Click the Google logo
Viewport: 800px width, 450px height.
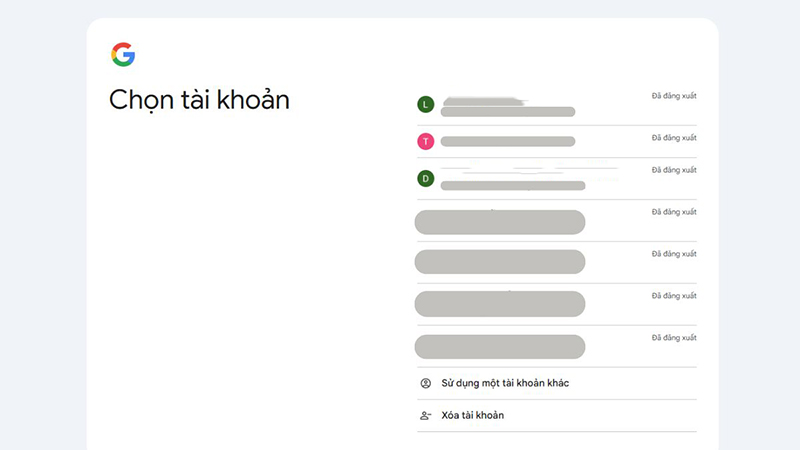coord(123,55)
